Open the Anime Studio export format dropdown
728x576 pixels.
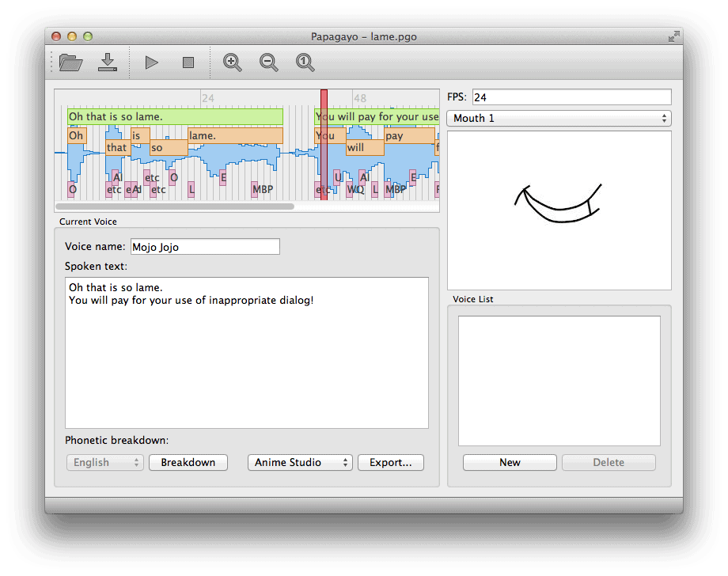(301, 462)
